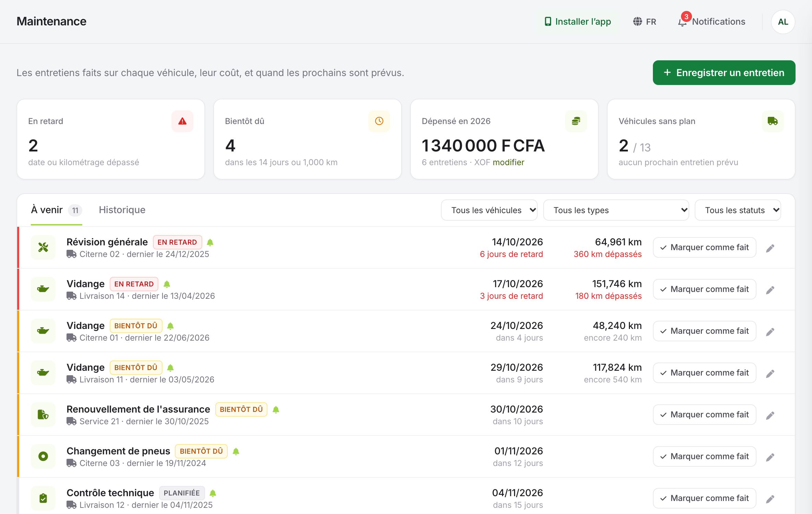
Task: Click the coins icon in Dépensé en 2026 card
Action: point(576,121)
